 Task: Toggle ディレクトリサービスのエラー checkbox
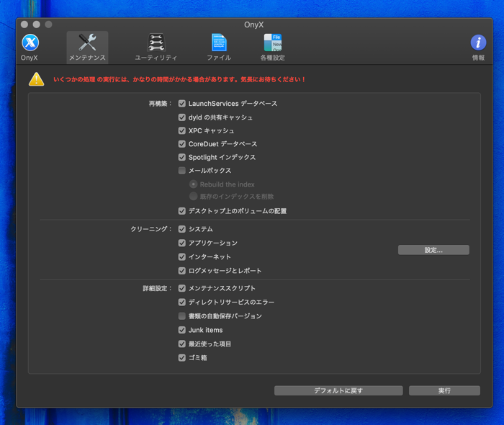click(182, 303)
